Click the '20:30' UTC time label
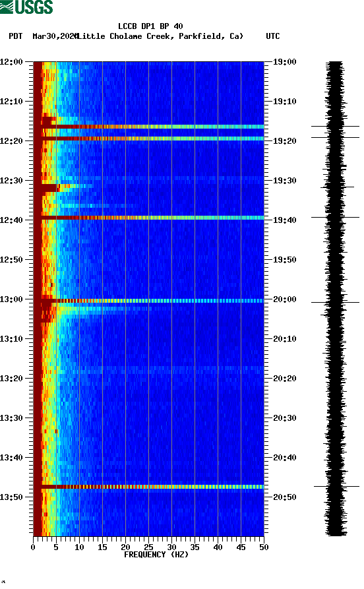 284,418
